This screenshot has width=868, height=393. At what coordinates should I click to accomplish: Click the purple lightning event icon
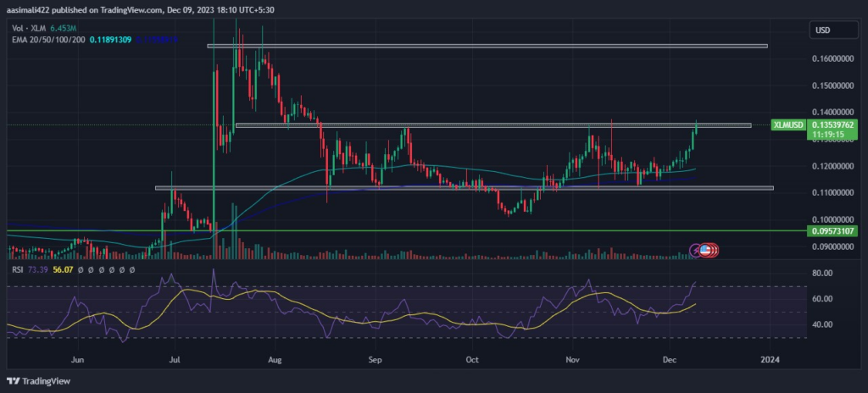[x=696, y=251]
